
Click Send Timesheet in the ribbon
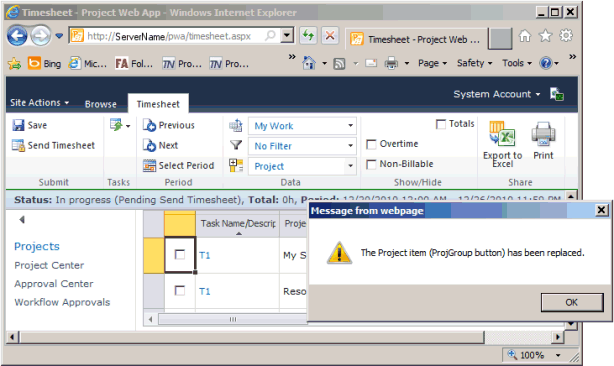53,146
